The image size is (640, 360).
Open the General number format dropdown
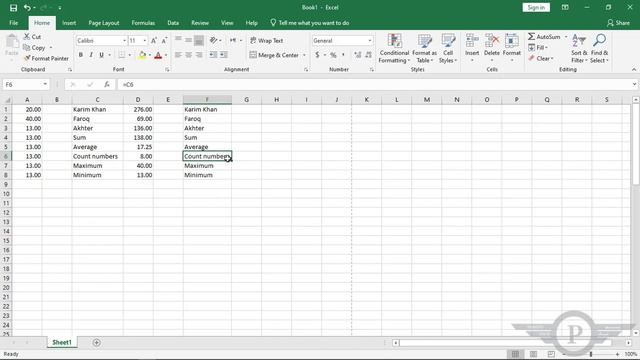pos(369,41)
